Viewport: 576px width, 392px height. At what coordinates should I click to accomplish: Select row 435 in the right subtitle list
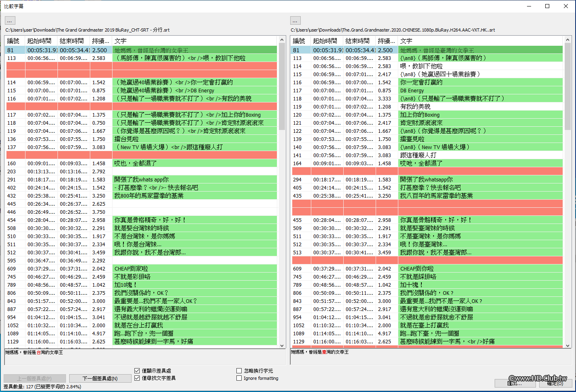point(427,196)
